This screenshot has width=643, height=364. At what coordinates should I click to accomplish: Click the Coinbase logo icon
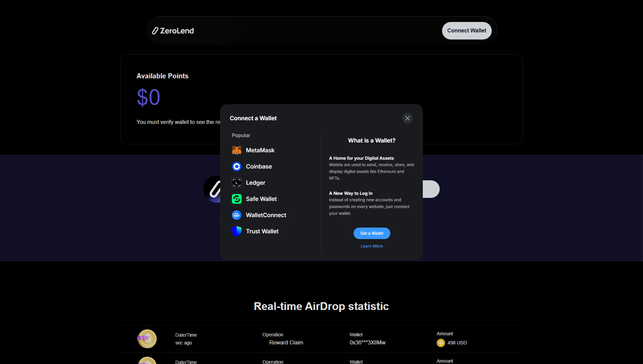237,166
